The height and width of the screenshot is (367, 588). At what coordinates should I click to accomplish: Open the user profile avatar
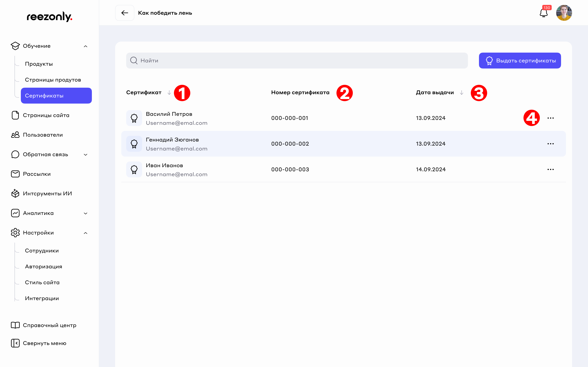pyautogui.click(x=564, y=13)
